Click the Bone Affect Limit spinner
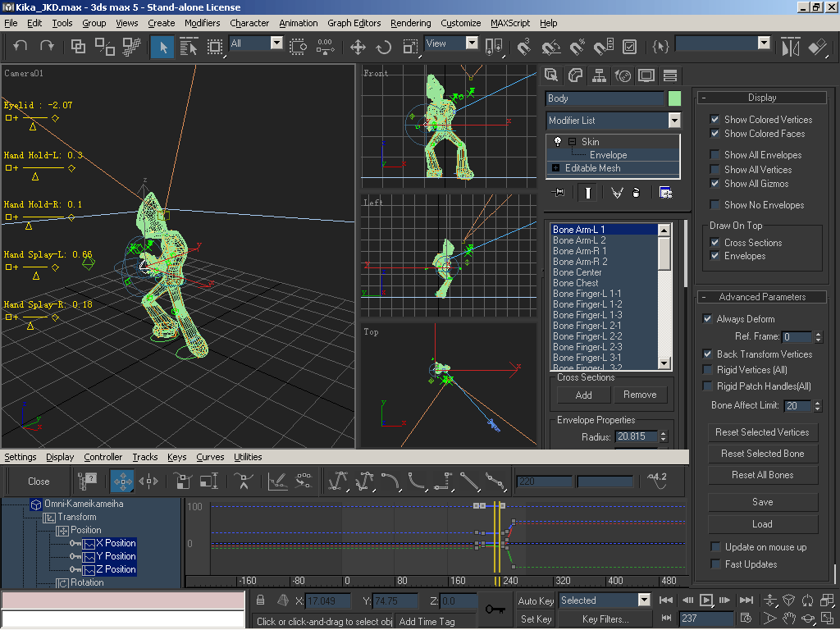The height and width of the screenshot is (630, 840). (818, 405)
